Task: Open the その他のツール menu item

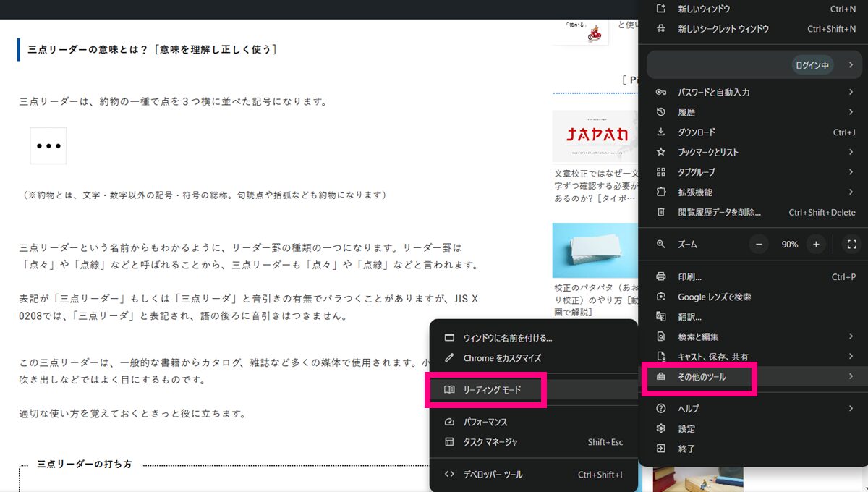Action: coord(701,377)
